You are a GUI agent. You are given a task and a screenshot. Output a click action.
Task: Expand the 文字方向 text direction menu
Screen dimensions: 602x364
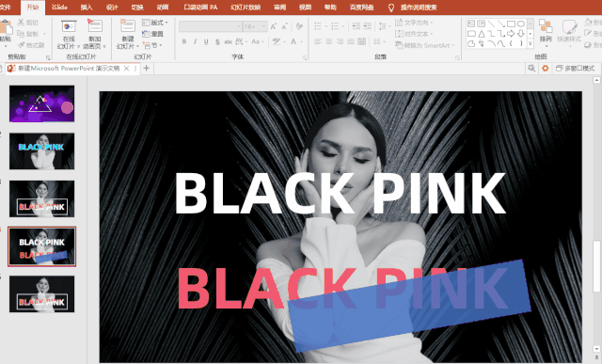pos(414,23)
